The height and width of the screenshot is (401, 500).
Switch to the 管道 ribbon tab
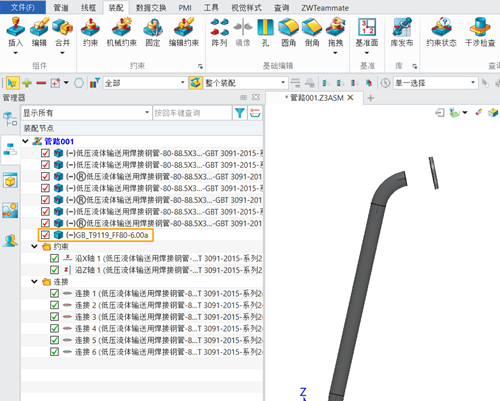coord(61,8)
